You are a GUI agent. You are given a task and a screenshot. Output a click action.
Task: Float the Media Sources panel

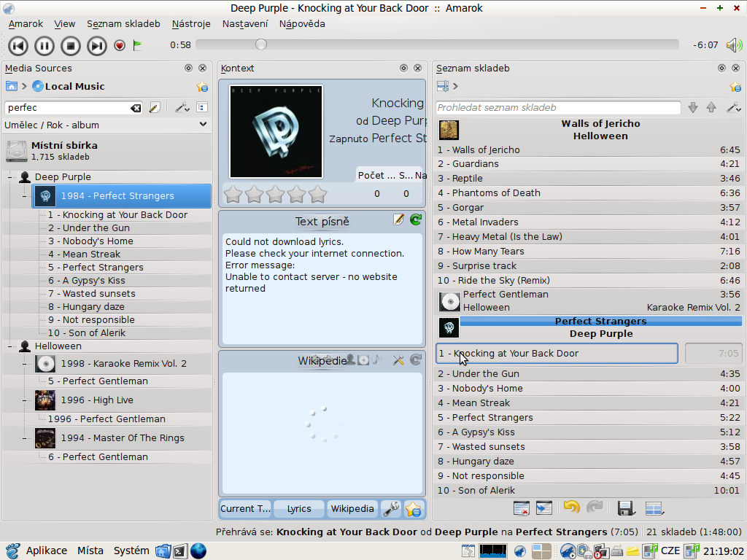point(189,68)
